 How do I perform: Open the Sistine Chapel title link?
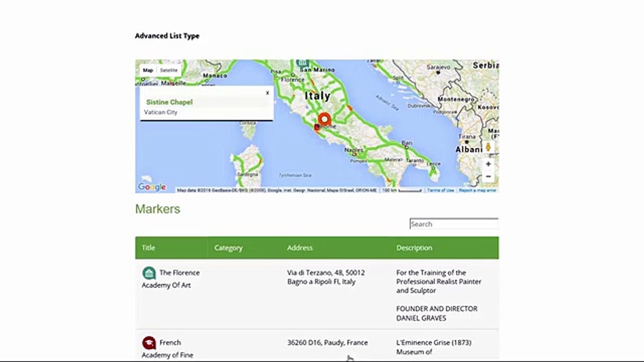tap(170, 102)
